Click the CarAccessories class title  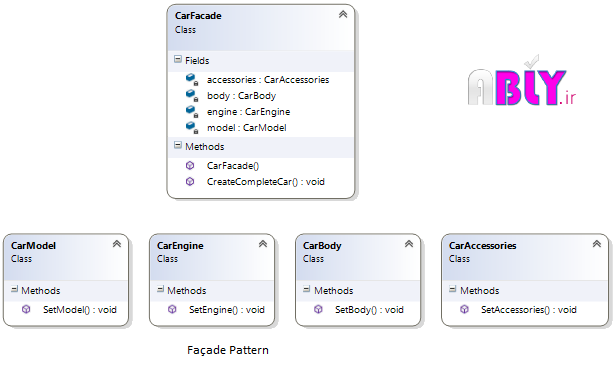[482, 246]
